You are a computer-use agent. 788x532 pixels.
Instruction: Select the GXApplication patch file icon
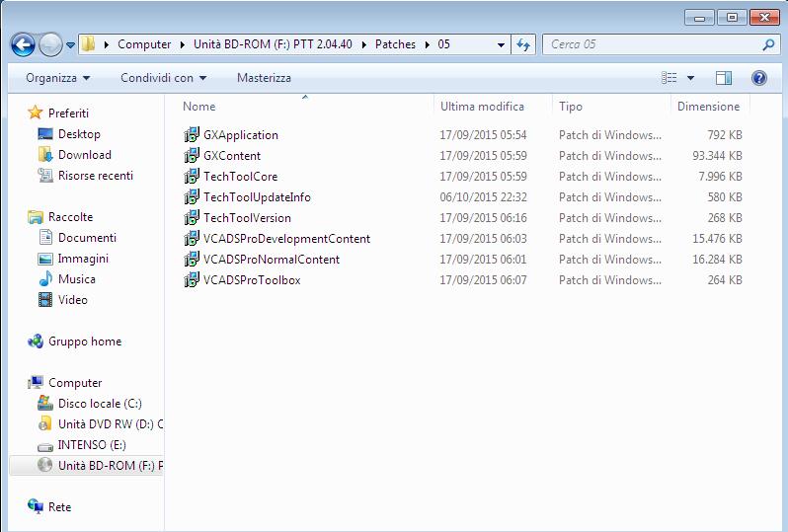point(192,134)
